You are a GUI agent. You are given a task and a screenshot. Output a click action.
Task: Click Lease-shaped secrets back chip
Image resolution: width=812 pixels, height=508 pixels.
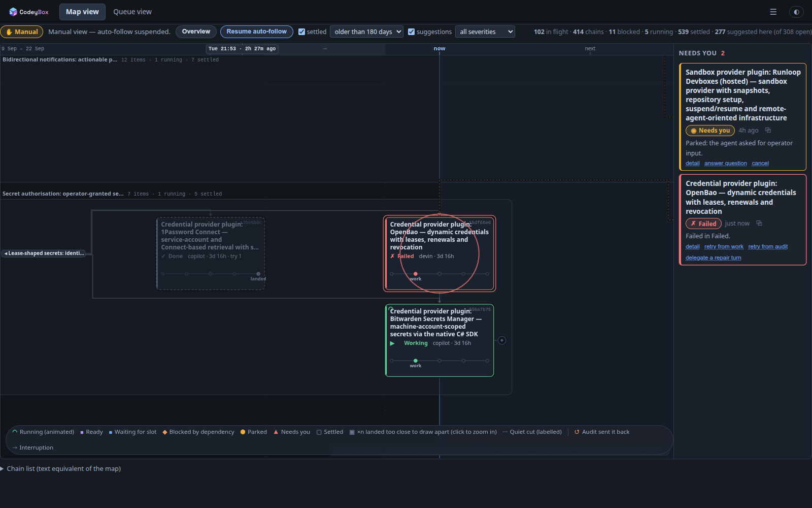[44, 253]
